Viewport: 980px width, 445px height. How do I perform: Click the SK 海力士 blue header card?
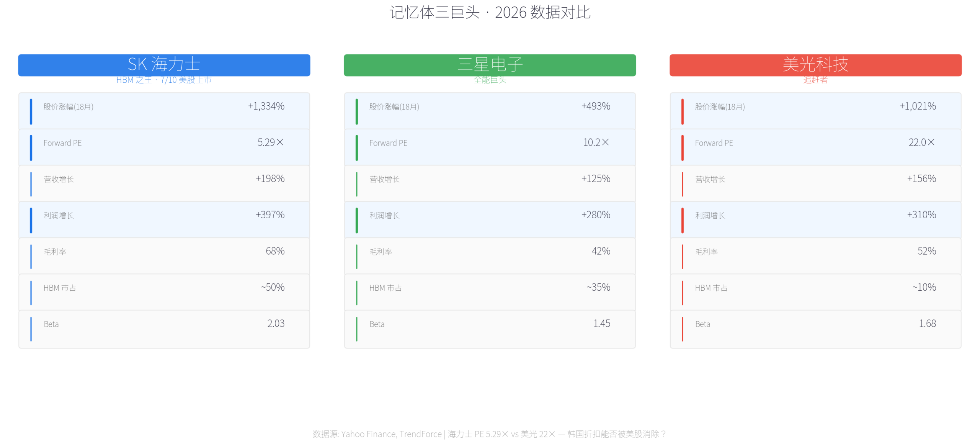pyautogui.click(x=164, y=65)
